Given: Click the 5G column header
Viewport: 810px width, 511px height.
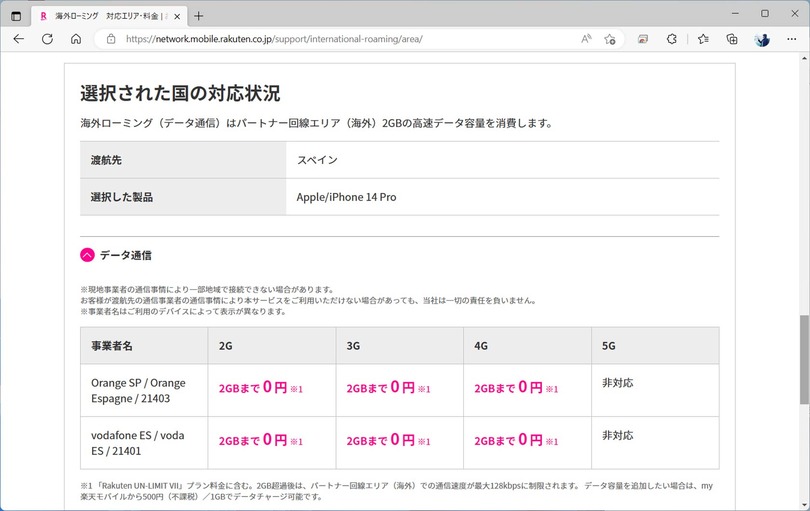Looking at the screenshot, I should (x=655, y=346).
